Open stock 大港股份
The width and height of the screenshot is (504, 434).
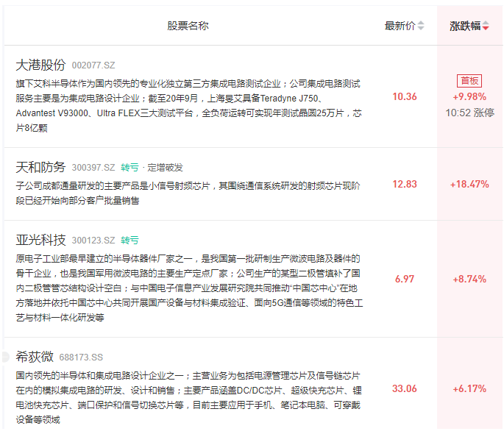pyautogui.click(x=40, y=65)
